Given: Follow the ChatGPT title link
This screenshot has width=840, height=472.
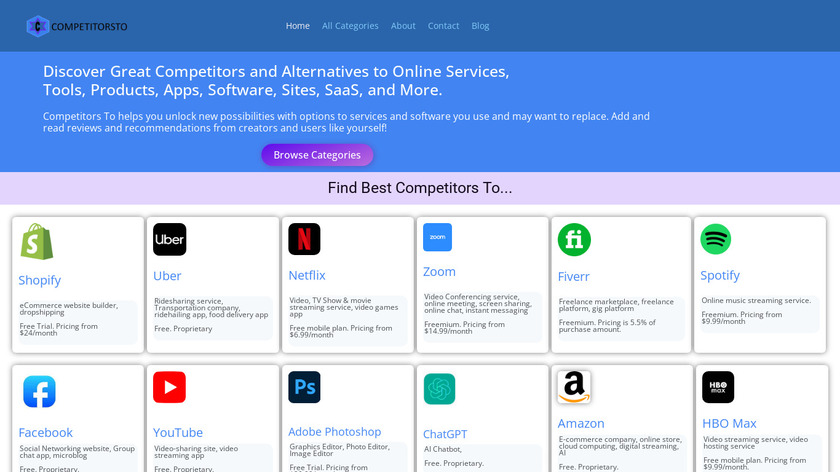Looking at the screenshot, I should pos(445,434).
